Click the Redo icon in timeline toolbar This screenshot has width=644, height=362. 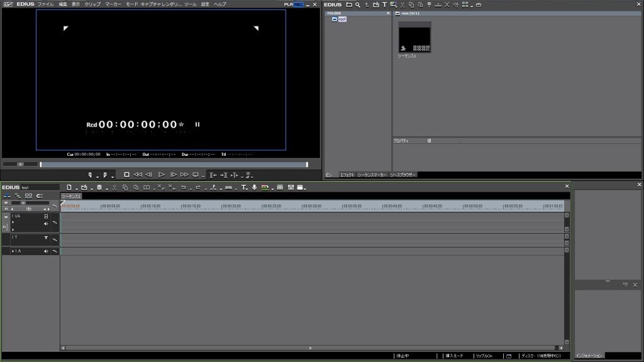click(198, 187)
